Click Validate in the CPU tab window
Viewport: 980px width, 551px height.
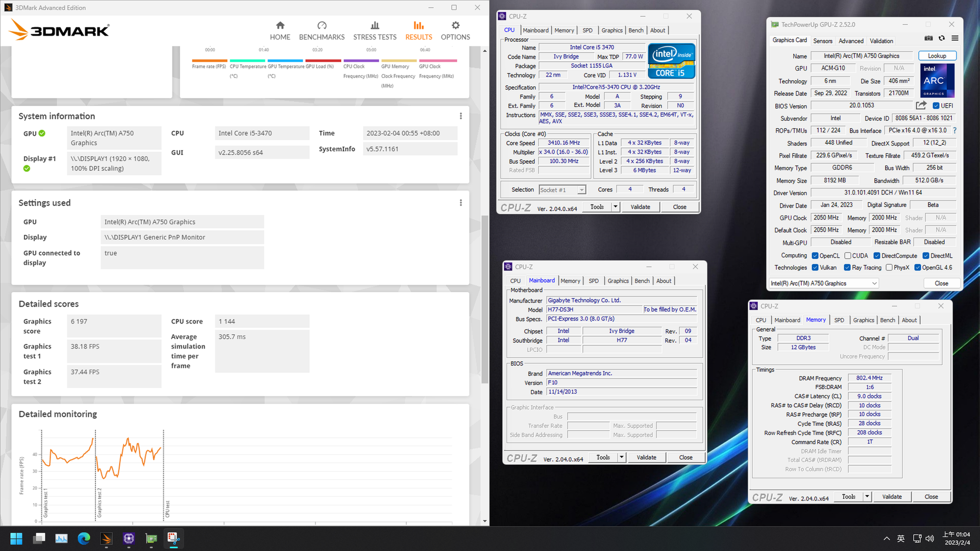tap(640, 207)
